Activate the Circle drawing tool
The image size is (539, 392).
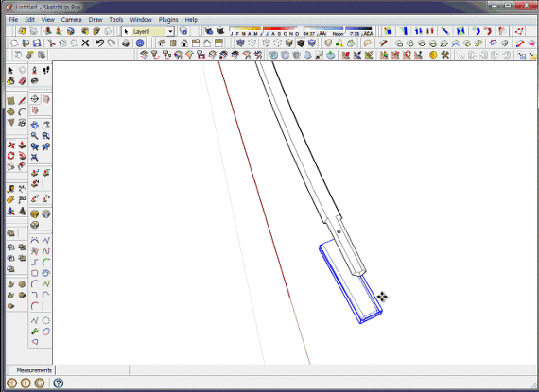(x=10, y=111)
